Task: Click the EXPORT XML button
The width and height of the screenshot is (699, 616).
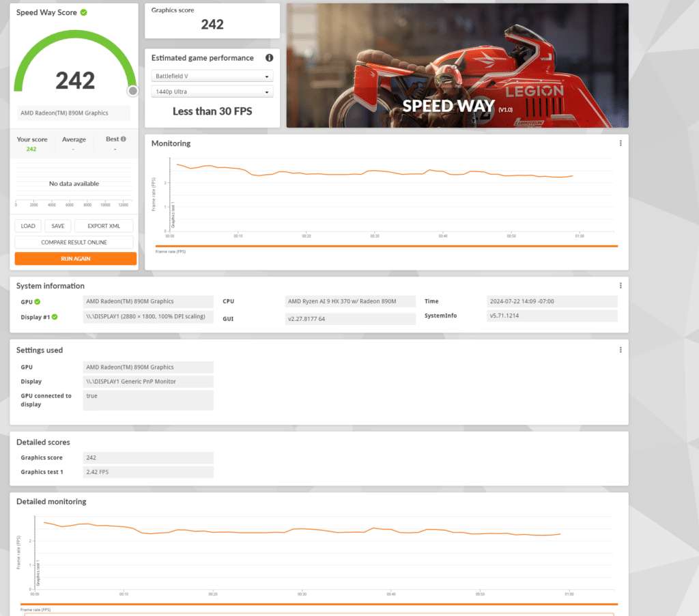Action: coord(104,225)
